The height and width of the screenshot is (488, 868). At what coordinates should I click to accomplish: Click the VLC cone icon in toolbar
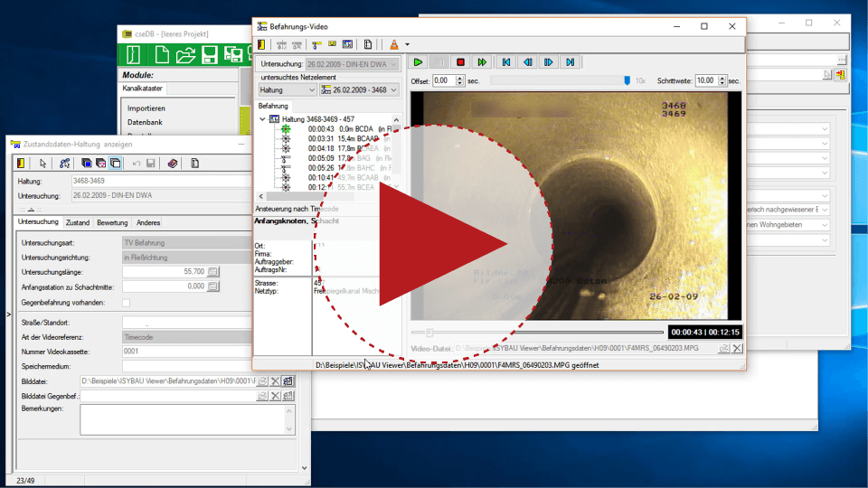click(393, 44)
